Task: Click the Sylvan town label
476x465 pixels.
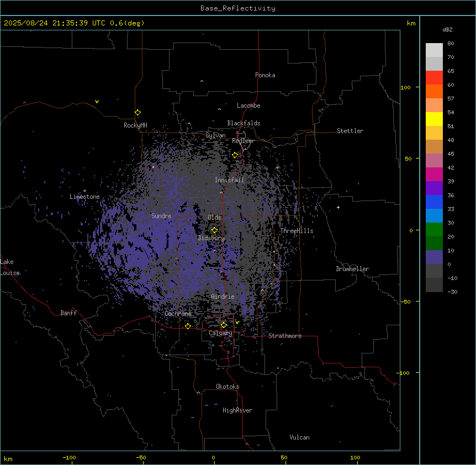Action: click(x=215, y=135)
